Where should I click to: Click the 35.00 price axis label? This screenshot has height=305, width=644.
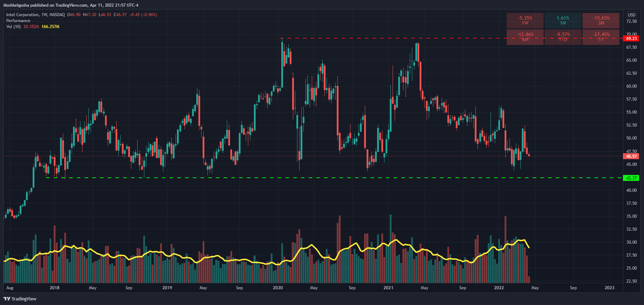tap(631, 216)
